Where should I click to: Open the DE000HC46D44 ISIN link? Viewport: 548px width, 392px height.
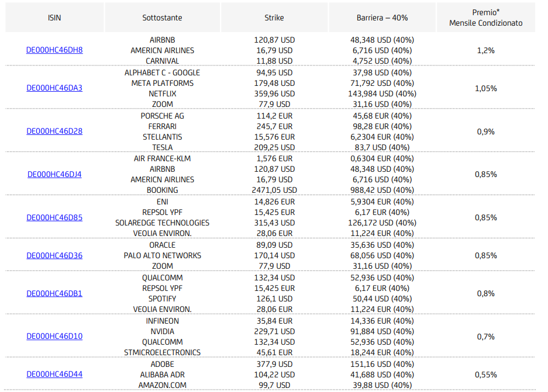pyautogui.click(x=54, y=374)
